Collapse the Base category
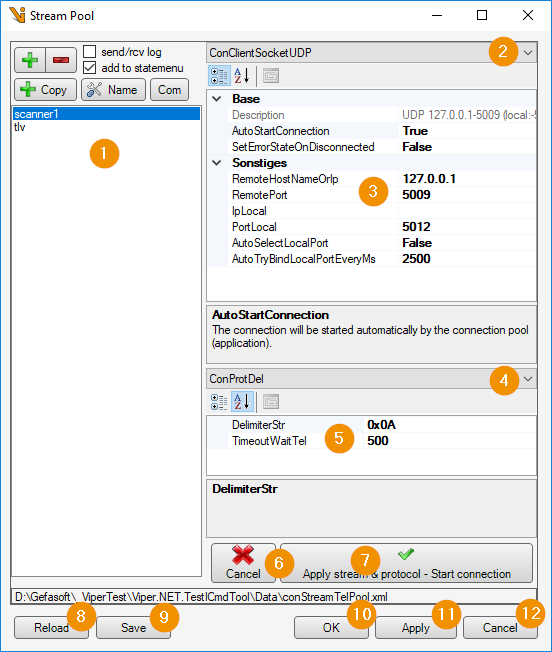The width and height of the screenshot is (552, 652). [x=217, y=99]
